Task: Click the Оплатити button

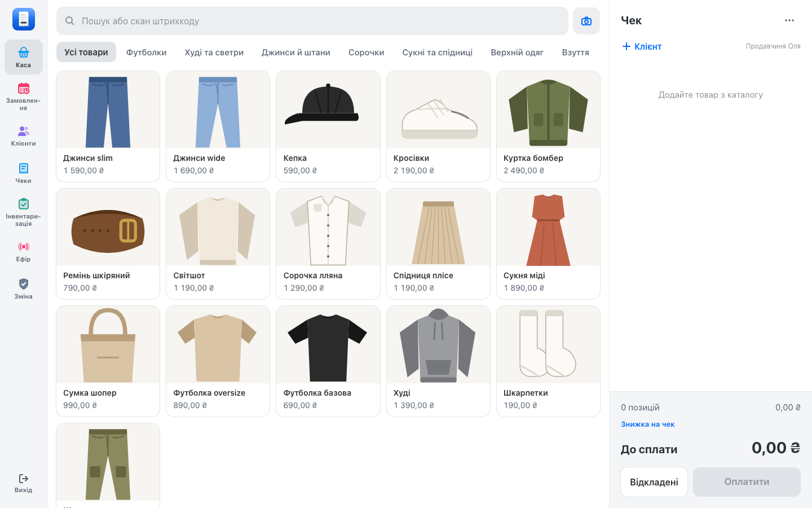Action: [x=747, y=482]
